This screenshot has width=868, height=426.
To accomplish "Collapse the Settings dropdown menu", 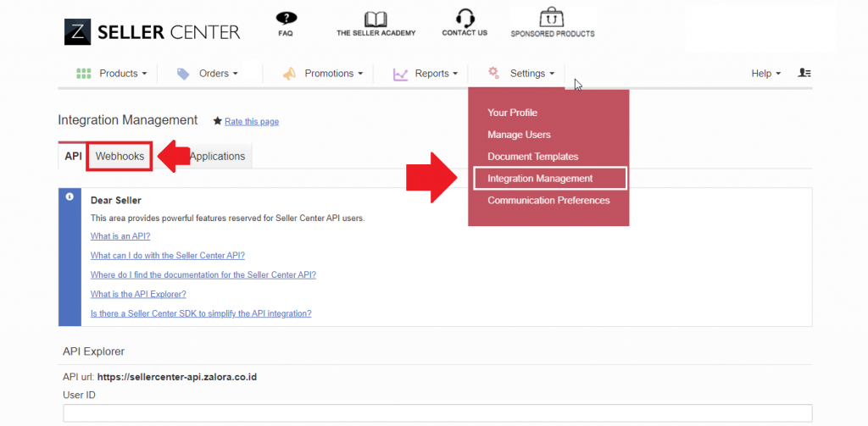I will [x=532, y=74].
